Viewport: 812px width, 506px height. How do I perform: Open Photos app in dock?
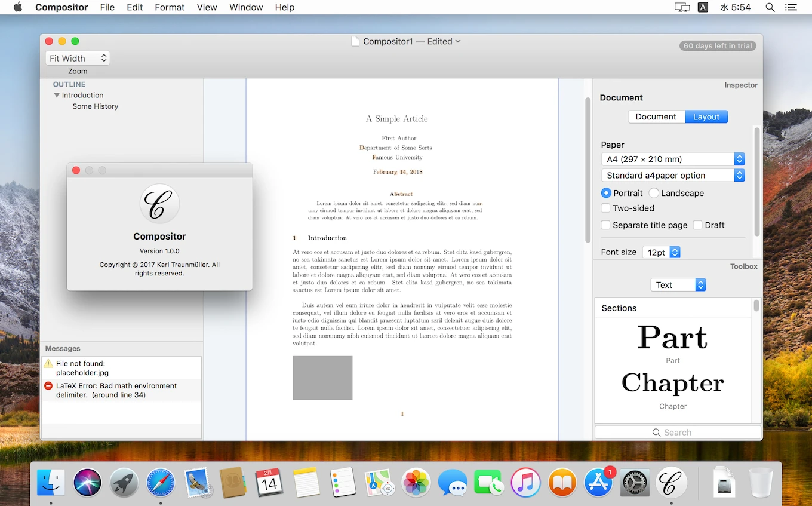click(x=416, y=482)
